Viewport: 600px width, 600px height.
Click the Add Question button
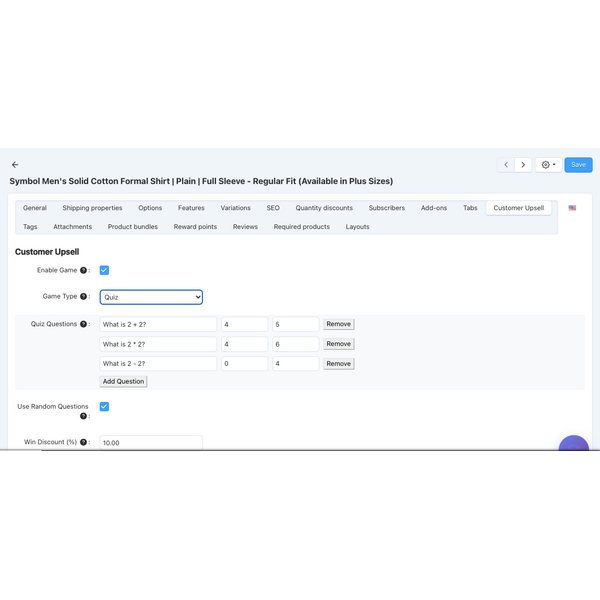[123, 381]
